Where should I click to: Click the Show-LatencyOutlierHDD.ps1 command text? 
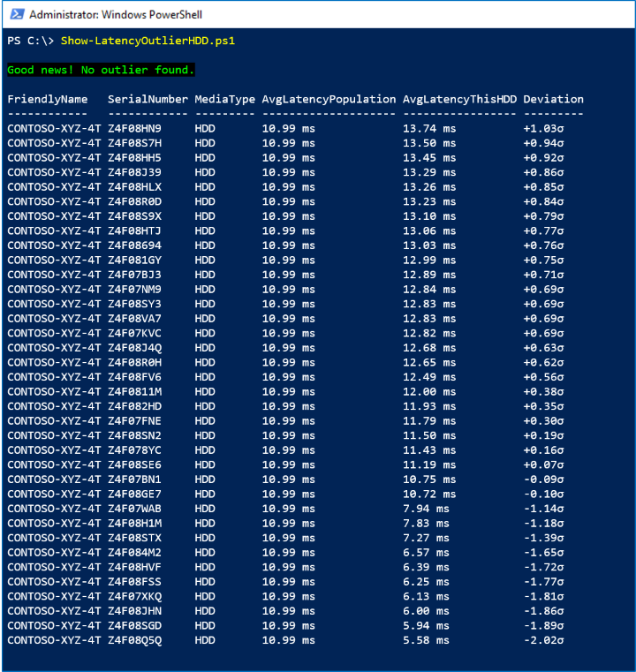click(148, 41)
